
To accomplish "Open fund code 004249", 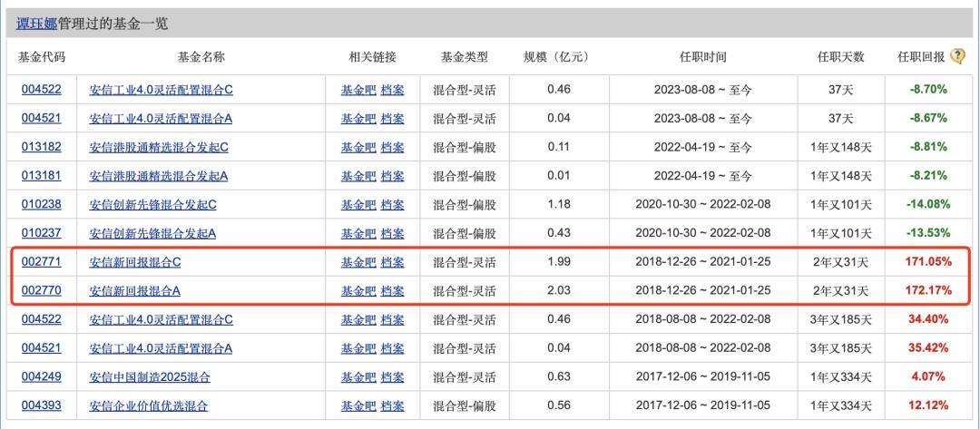I will click(41, 376).
